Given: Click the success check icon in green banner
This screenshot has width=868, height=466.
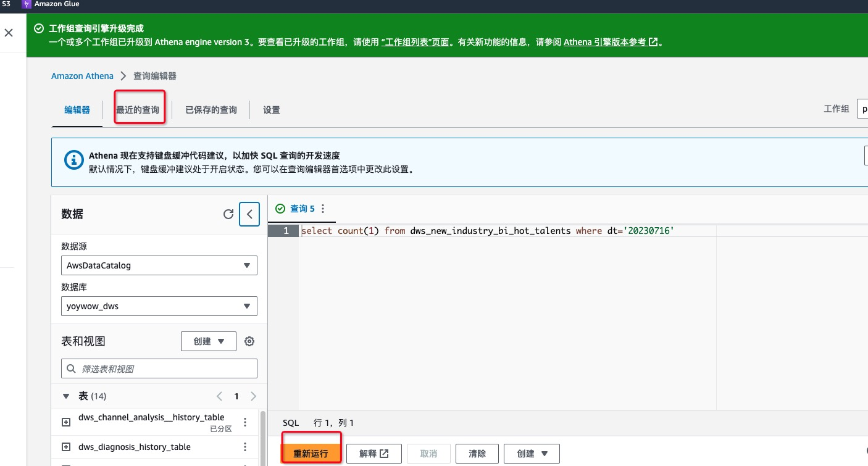Looking at the screenshot, I should coord(39,28).
